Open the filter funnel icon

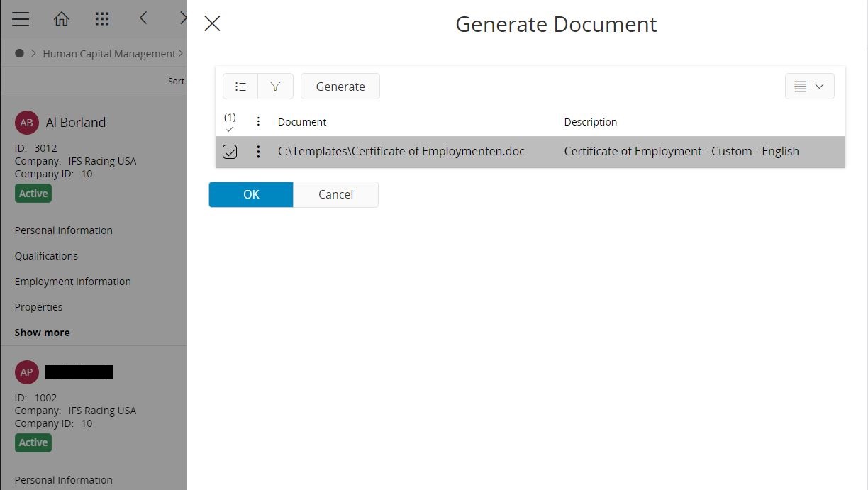(x=275, y=87)
